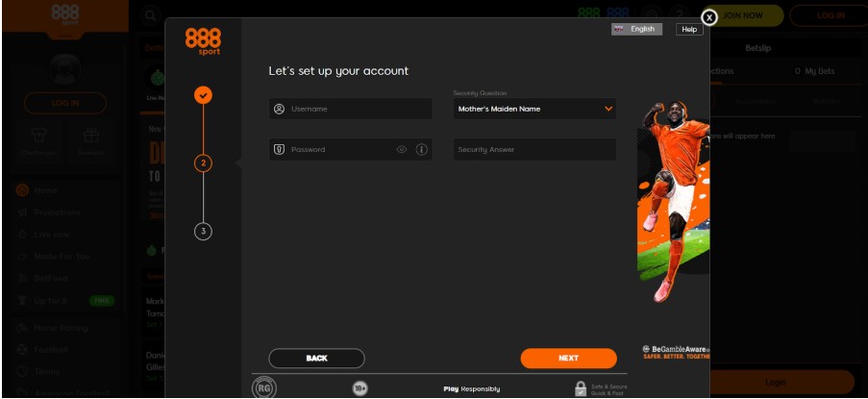Click the password info icon
Viewport: 868px width, 399px height.
tap(421, 150)
